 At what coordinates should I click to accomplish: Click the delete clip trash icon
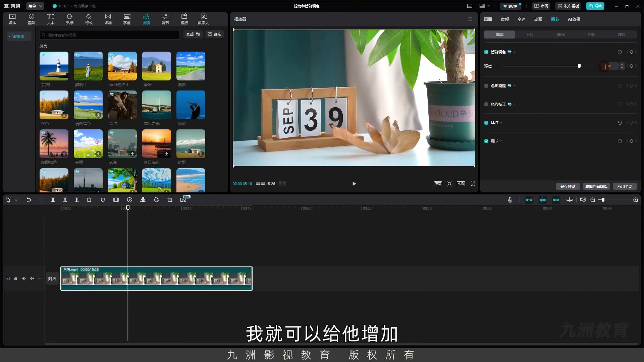89,200
